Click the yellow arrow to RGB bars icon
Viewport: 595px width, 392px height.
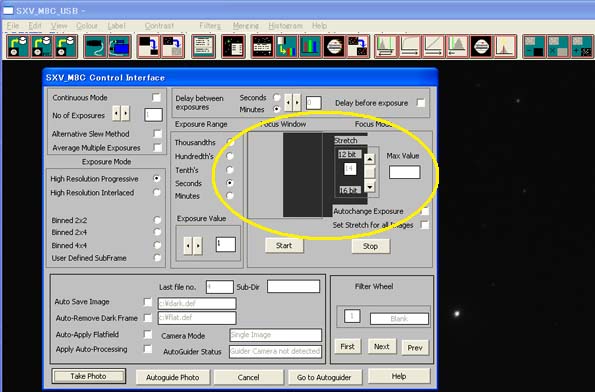pyautogui.click(x=286, y=46)
